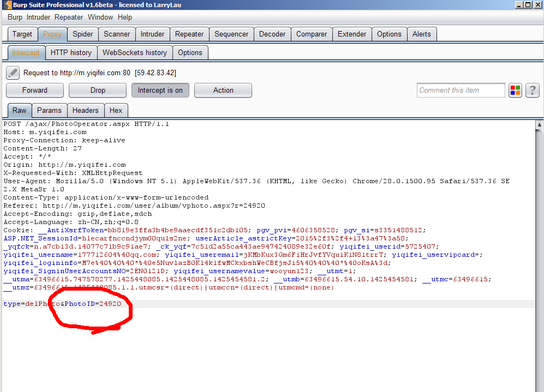The width and height of the screenshot is (544, 392).
Task: Switch to the Scanner tab
Action: pyautogui.click(x=117, y=34)
